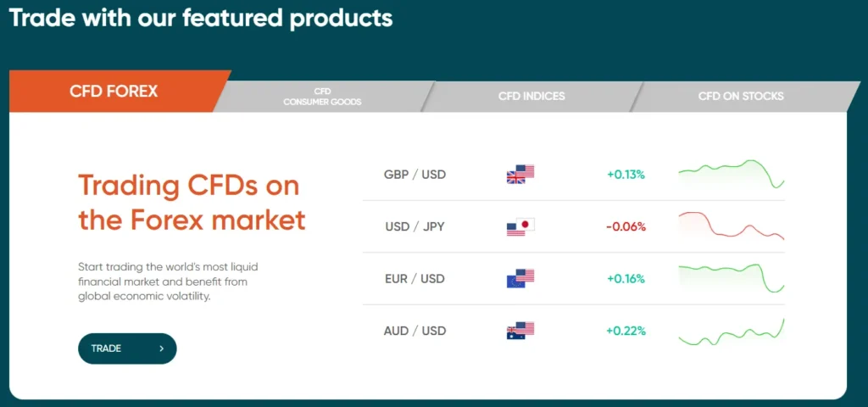The width and height of the screenshot is (868, 407).
Task: Click the GBP/USD flag pair icon
Action: click(520, 175)
